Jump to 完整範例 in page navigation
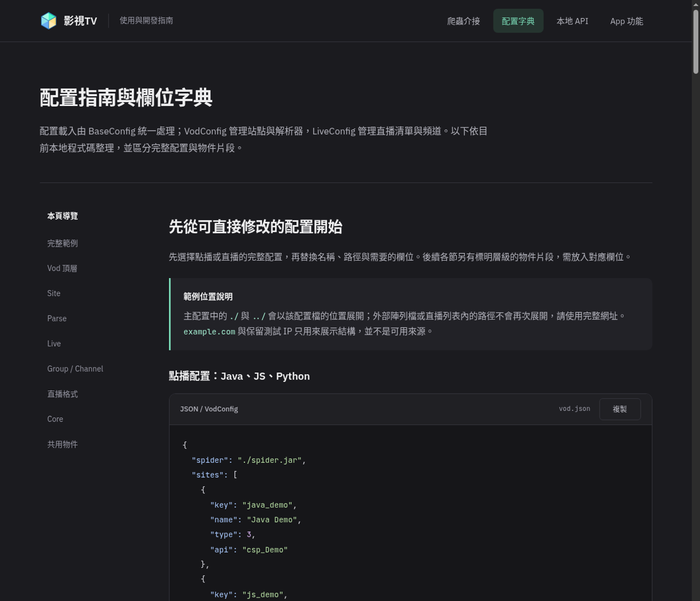700x601 pixels. (62, 243)
